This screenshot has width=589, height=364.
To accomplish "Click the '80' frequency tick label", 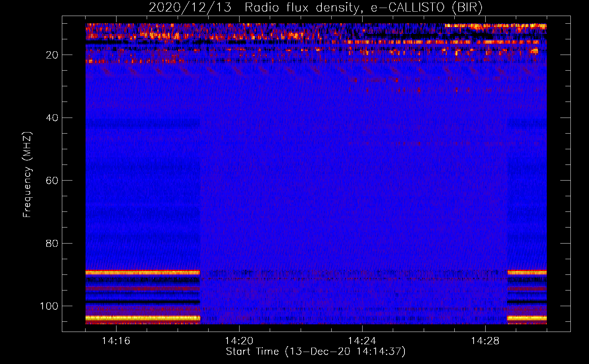I will (52, 243).
